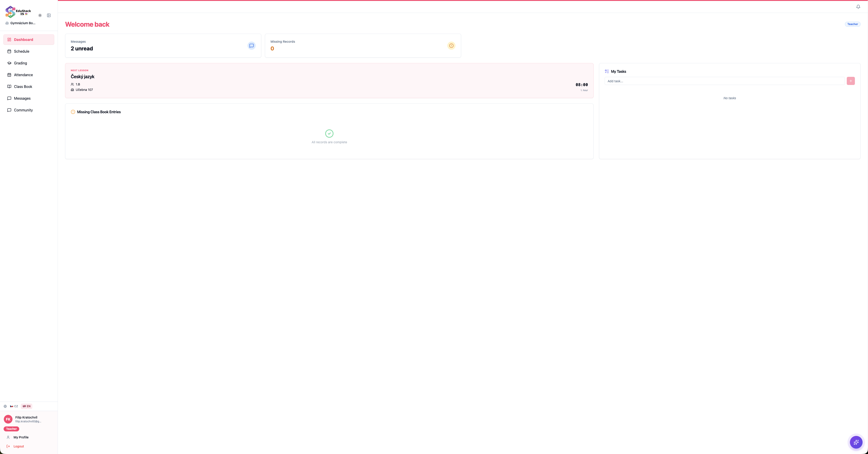Click the Dashboard grid icon
The height and width of the screenshot is (454, 868).
point(9,40)
